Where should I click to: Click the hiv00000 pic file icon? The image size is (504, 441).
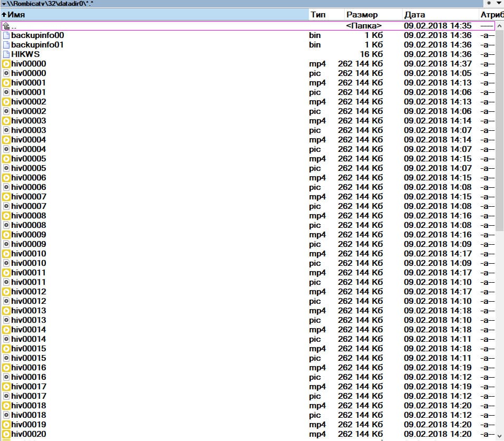[6, 73]
